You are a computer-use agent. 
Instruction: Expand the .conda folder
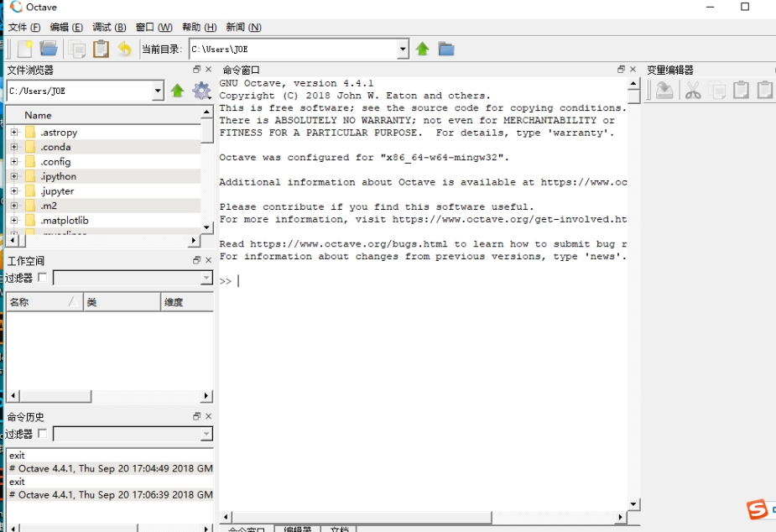point(14,147)
